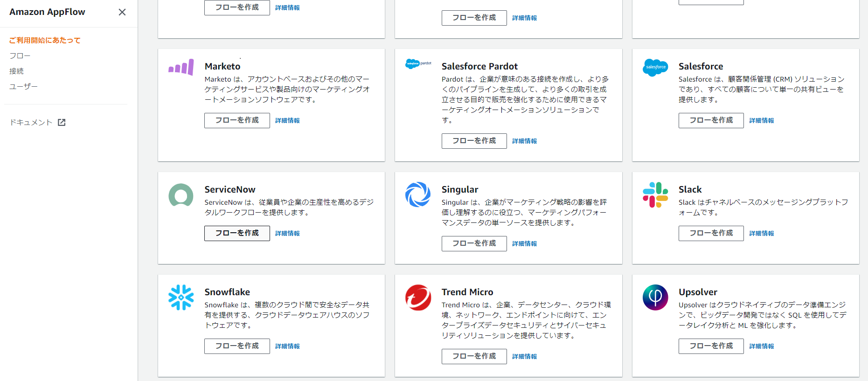Create a flow for ServiceNow
Image resolution: width=868 pixels, height=381 pixels.
coord(237,233)
